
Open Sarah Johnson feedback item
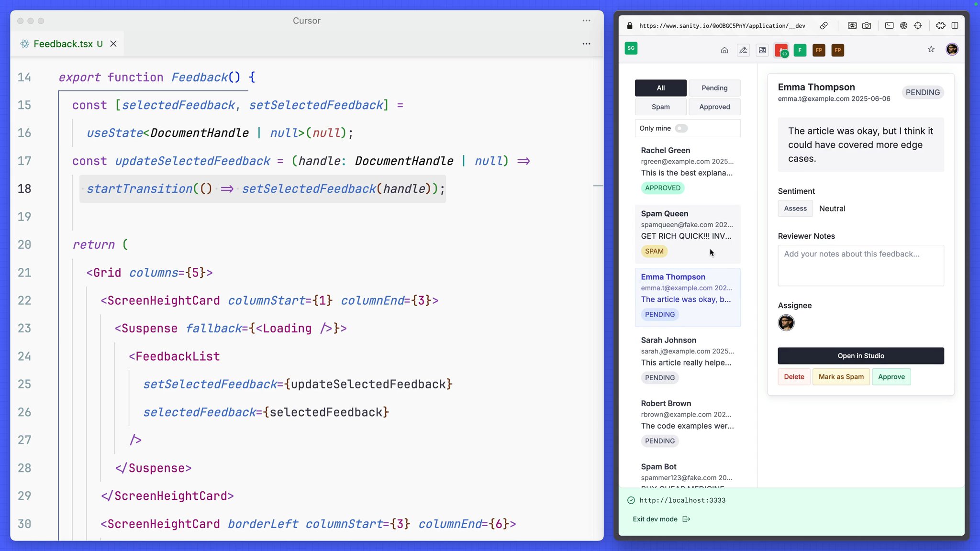(x=688, y=361)
